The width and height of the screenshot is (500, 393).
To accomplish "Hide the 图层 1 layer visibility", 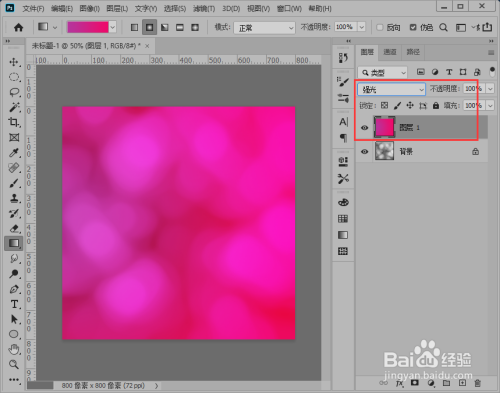I will (x=365, y=128).
